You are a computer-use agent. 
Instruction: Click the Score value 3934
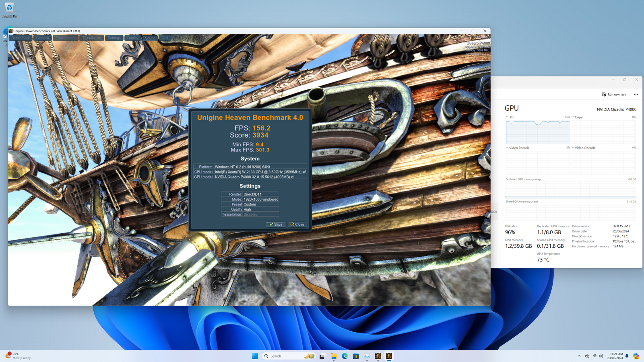click(x=260, y=135)
